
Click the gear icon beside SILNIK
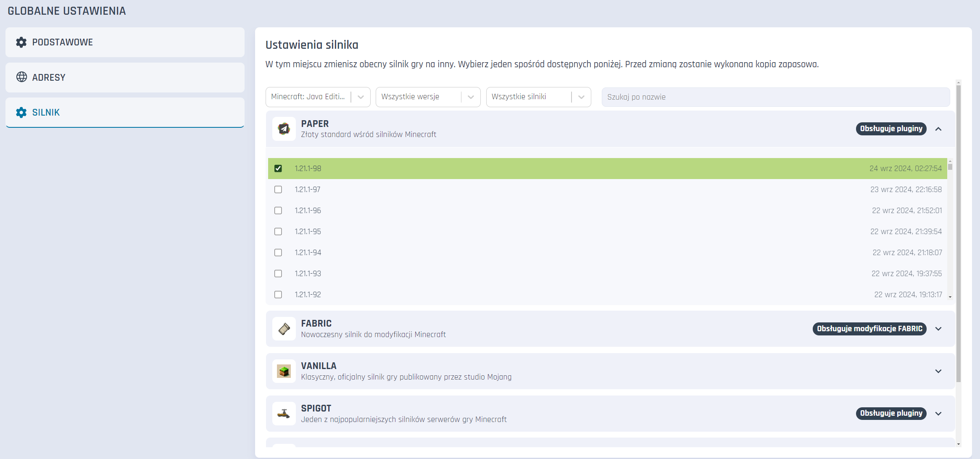[21, 112]
